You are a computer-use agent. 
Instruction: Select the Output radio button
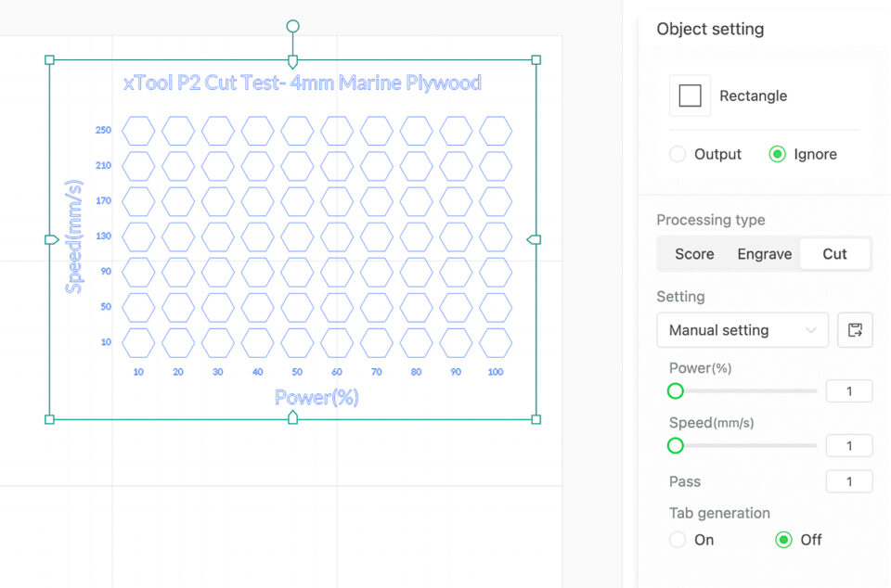tap(678, 154)
